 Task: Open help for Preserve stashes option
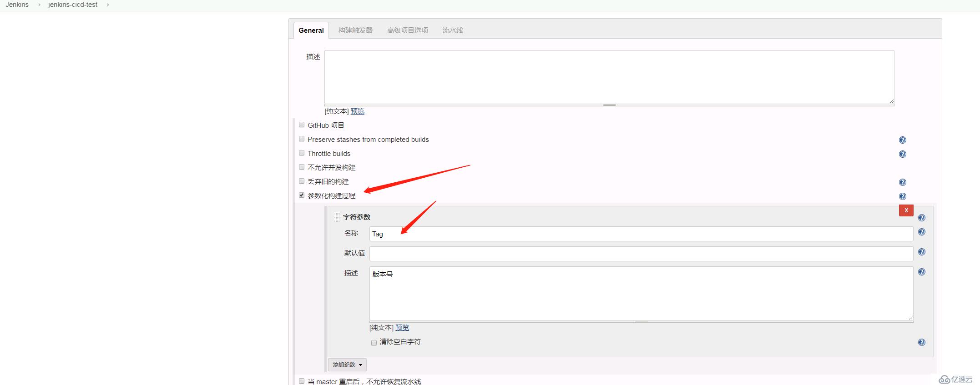903,140
